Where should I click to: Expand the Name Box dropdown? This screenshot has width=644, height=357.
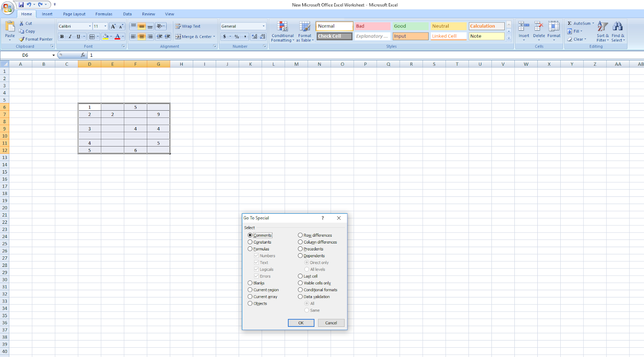pos(54,55)
